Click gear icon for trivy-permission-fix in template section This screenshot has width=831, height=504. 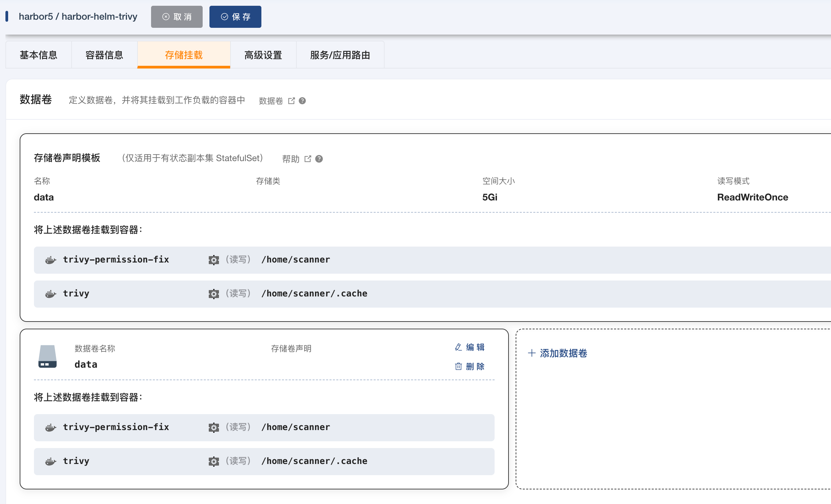[x=214, y=260]
